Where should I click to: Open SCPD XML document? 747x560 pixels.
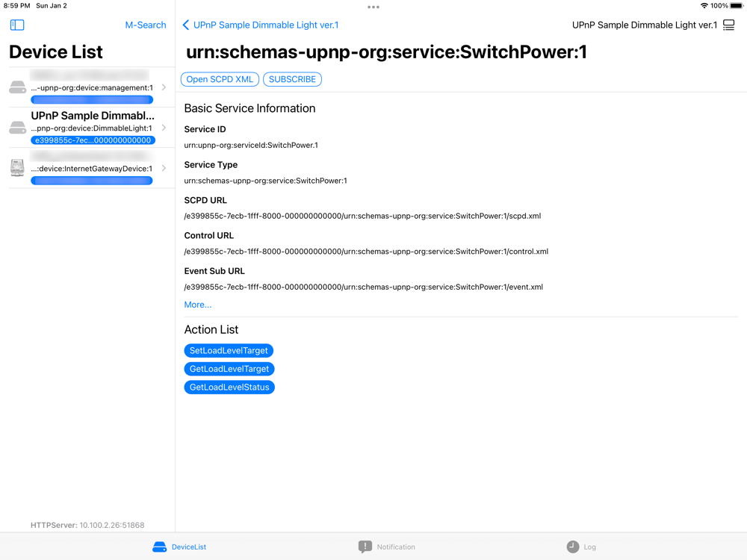(220, 79)
